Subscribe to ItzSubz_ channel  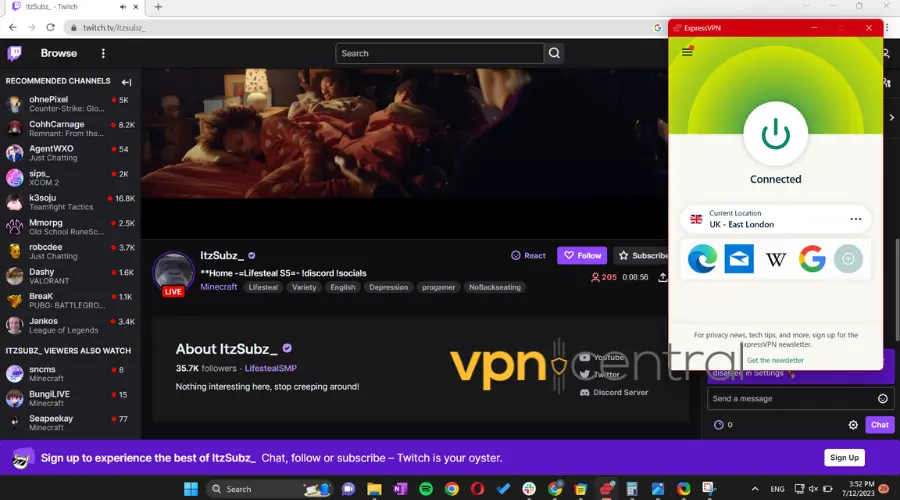tap(642, 256)
